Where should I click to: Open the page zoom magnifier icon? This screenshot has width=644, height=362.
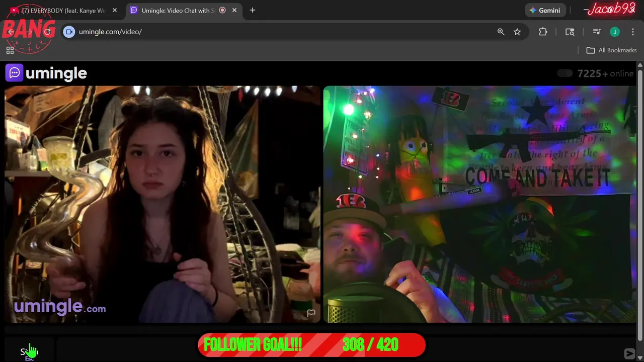click(x=501, y=32)
